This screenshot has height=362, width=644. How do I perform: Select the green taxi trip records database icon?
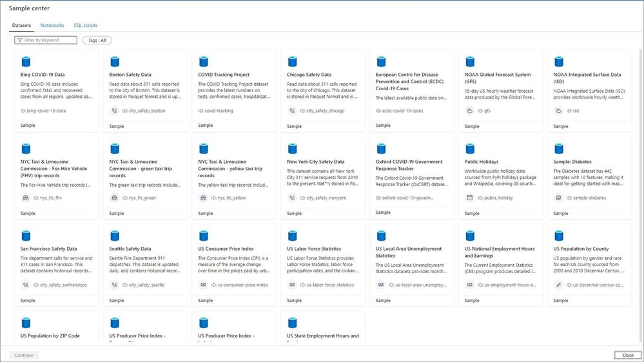point(115,149)
